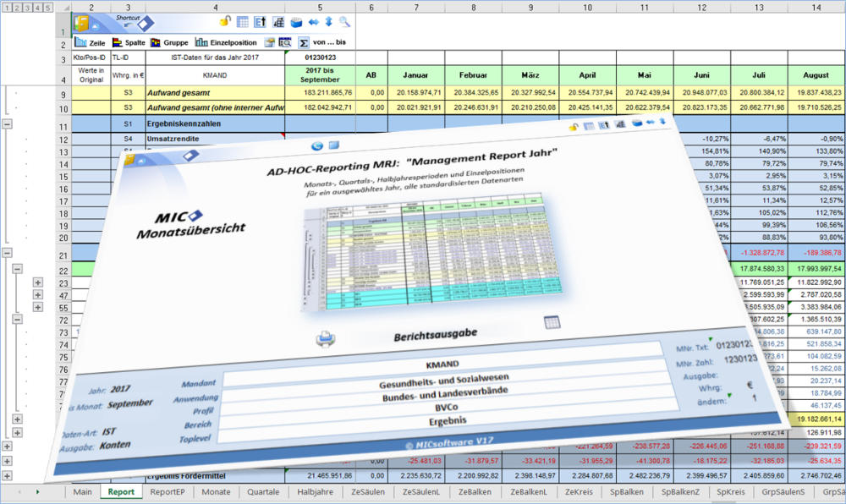The image size is (846, 504).
Task: Open the SpBalken sheet tab
Action: (x=627, y=491)
